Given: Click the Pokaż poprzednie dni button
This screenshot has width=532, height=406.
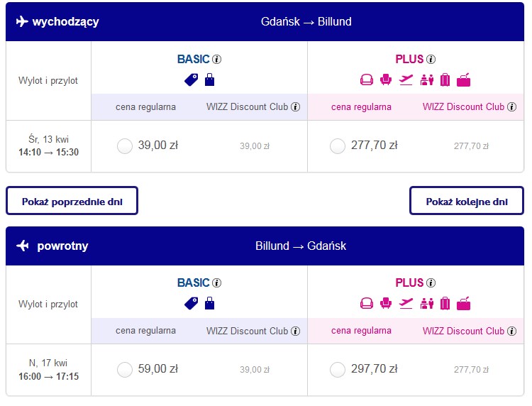Looking at the screenshot, I should 72,201.
